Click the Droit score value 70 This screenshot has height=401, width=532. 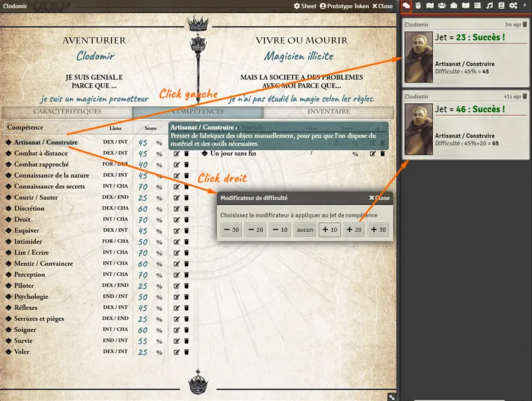coord(143,220)
